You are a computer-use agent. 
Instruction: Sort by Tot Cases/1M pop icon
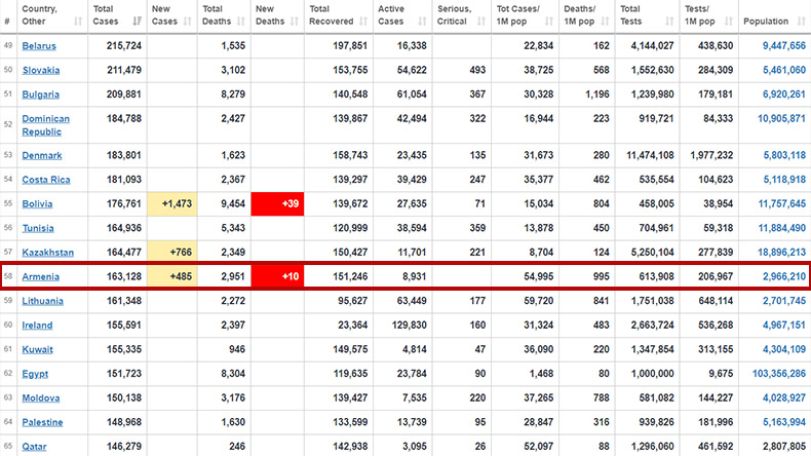point(549,21)
